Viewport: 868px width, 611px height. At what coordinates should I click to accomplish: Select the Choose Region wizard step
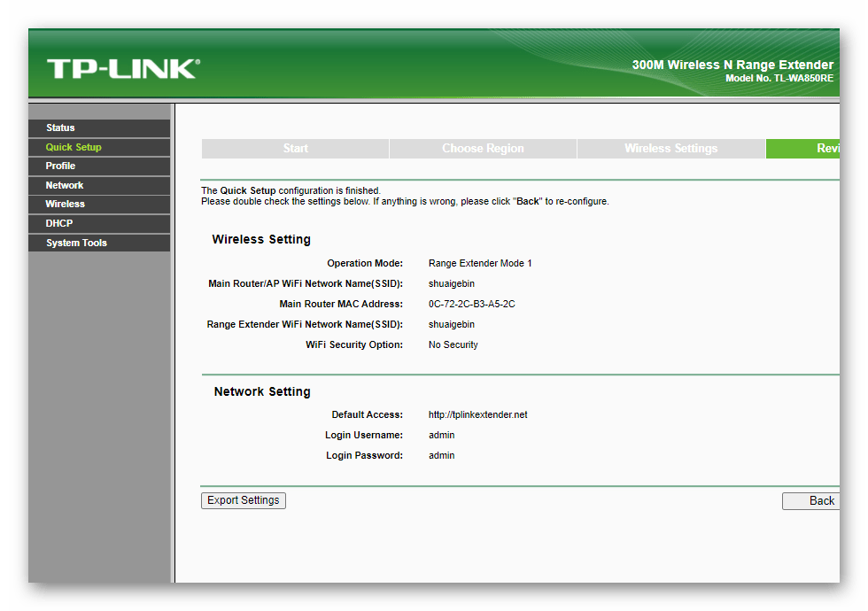(x=483, y=149)
